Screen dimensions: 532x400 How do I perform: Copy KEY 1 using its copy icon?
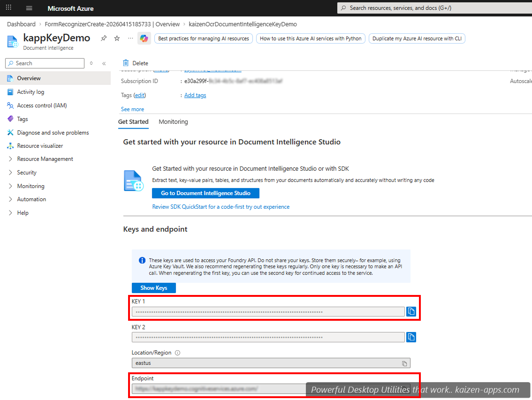(x=411, y=311)
